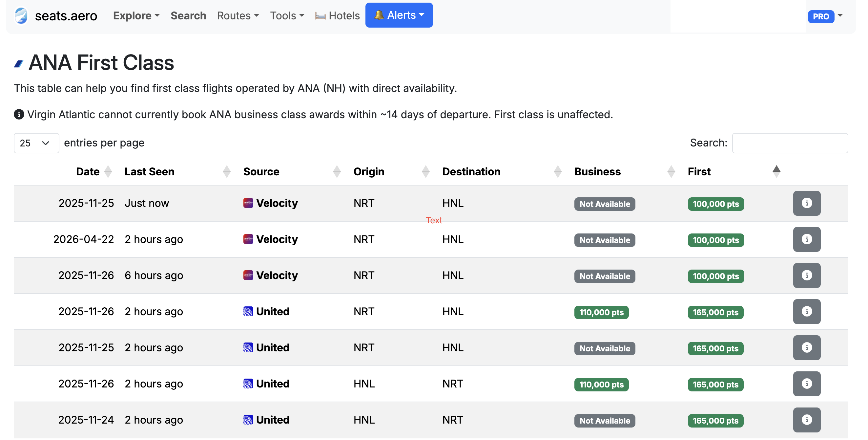Sort table by First column

(776, 172)
